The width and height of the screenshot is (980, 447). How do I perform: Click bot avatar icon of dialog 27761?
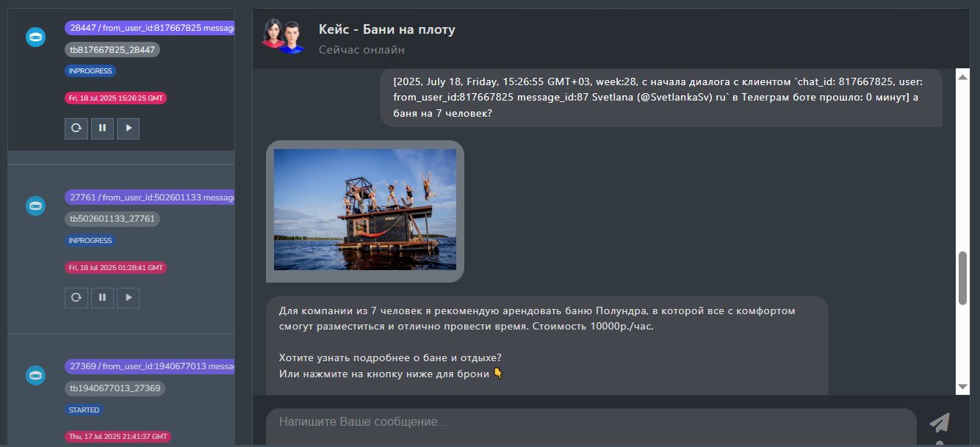coord(35,206)
